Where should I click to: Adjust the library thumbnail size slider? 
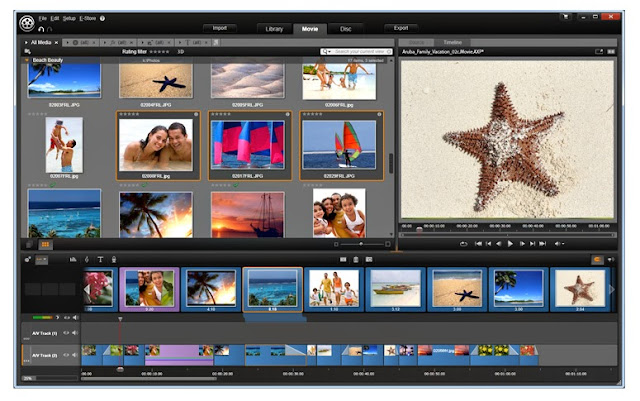pyautogui.click(x=361, y=244)
